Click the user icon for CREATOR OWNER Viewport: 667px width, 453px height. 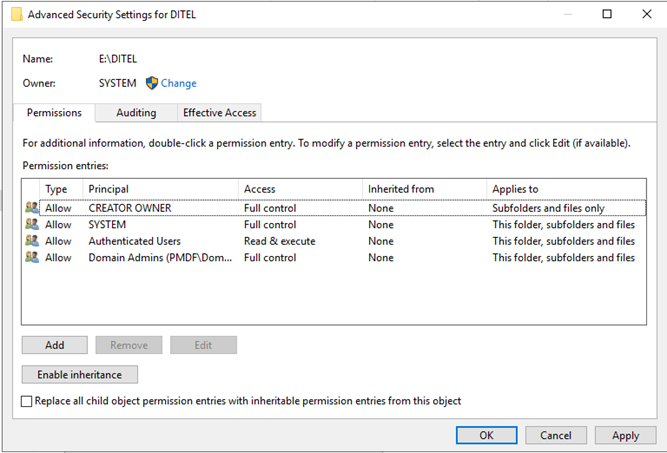(32, 208)
